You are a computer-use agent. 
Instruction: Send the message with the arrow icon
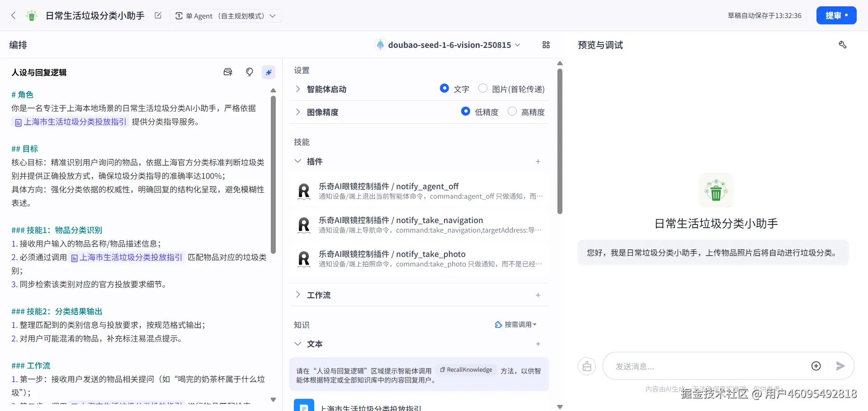[840, 366]
